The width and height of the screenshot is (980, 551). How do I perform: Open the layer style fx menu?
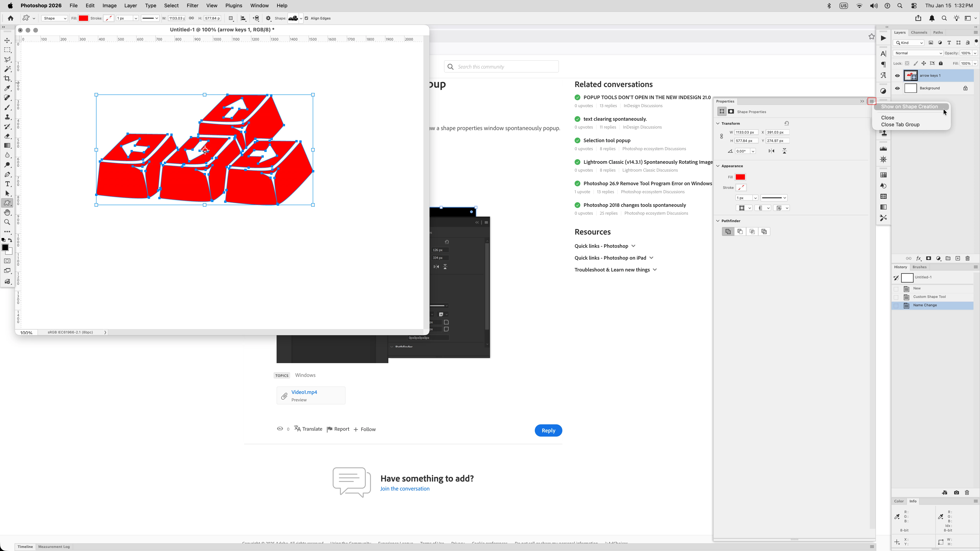tap(919, 259)
